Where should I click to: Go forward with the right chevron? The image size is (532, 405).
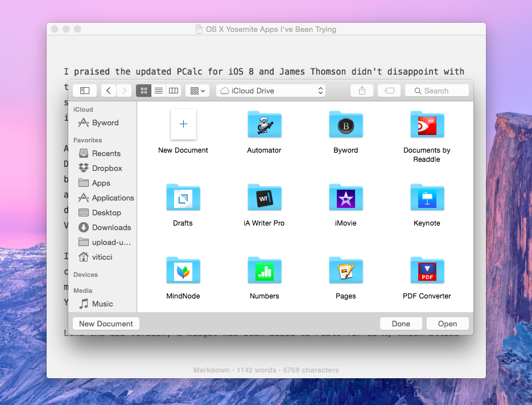point(124,91)
